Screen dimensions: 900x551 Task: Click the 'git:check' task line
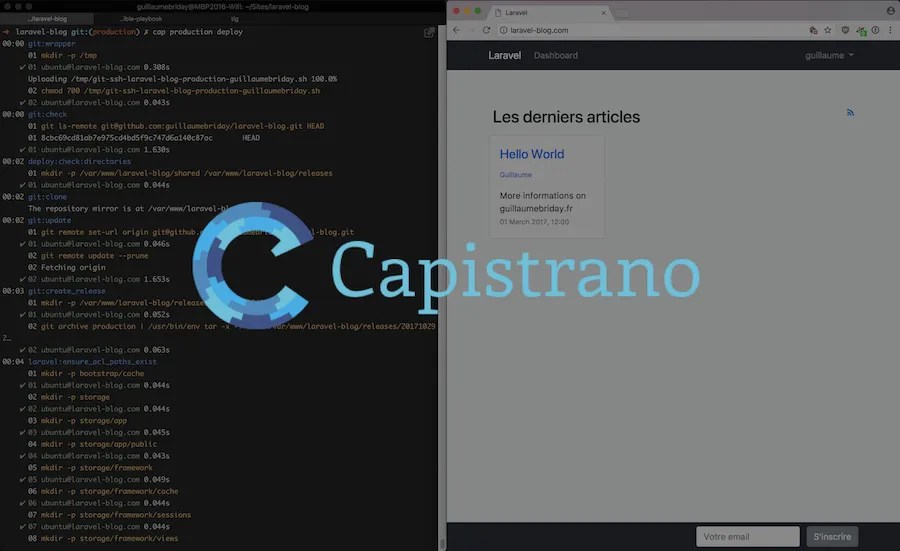click(x=47, y=114)
